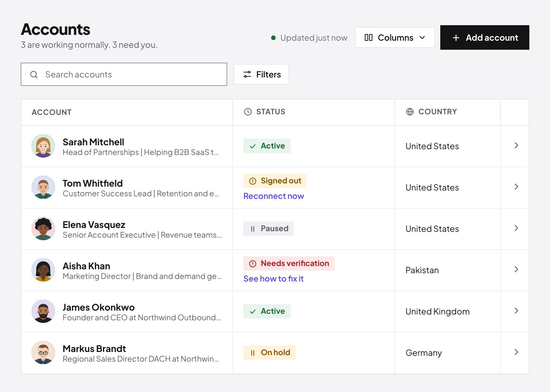Click the COUNTRY column header text
This screenshot has width=550, height=392.
[438, 112]
